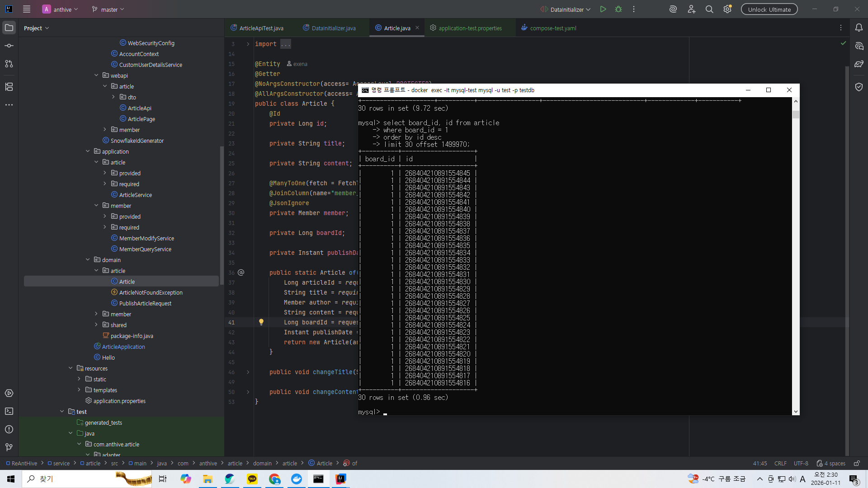Image resolution: width=868 pixels, height=488 pixels.
Task: Open the Notifications bell icon
Action: tap(859, 28)
